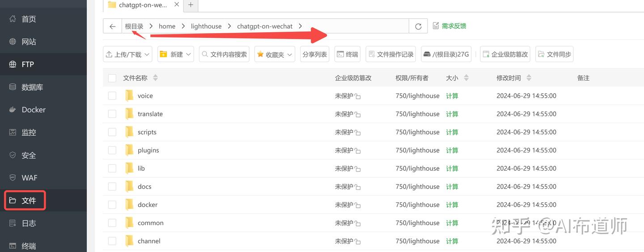The width and height of the screenshot is (644, 252).
Task: Click the WAF shield icon in sidebar
Action: click(x=13, y=178)
